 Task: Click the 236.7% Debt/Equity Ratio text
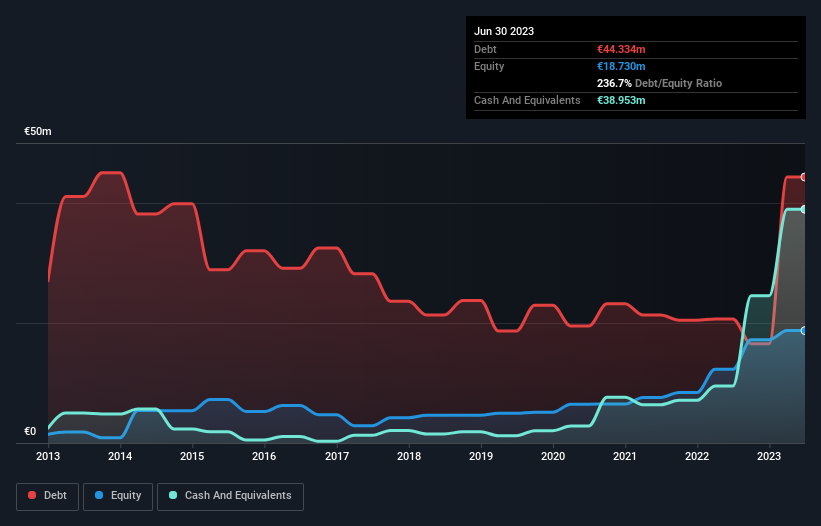pyautogui.click(x=659, y=83)
